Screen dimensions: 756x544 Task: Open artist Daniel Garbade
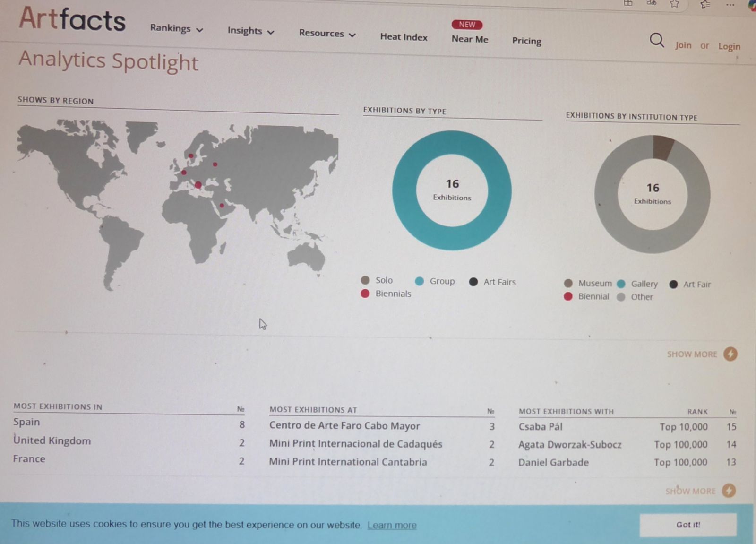pos(553,463)
